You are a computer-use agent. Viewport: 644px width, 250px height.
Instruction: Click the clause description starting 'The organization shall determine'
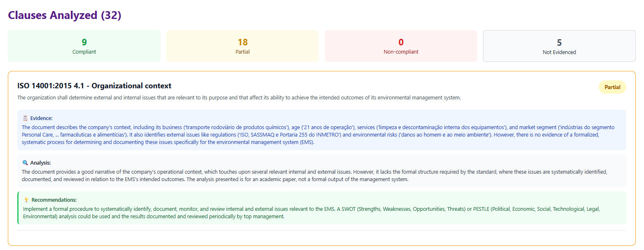[239, 98]
